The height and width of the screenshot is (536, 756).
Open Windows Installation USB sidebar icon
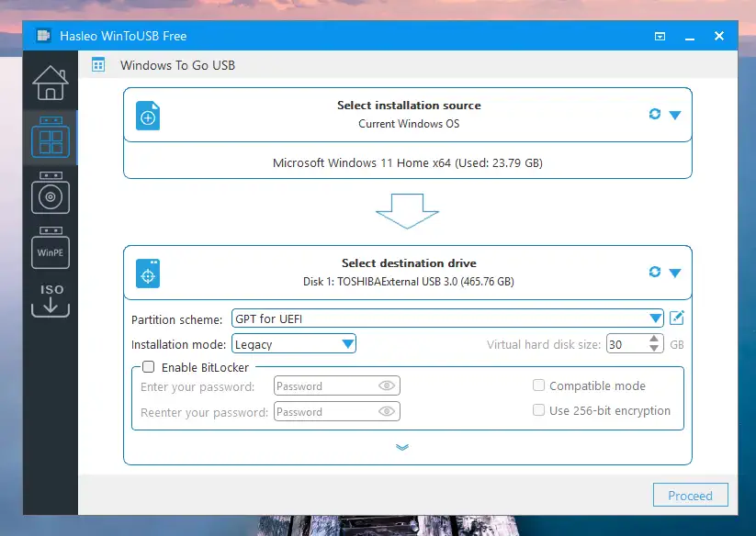click(x=51, y=192)
